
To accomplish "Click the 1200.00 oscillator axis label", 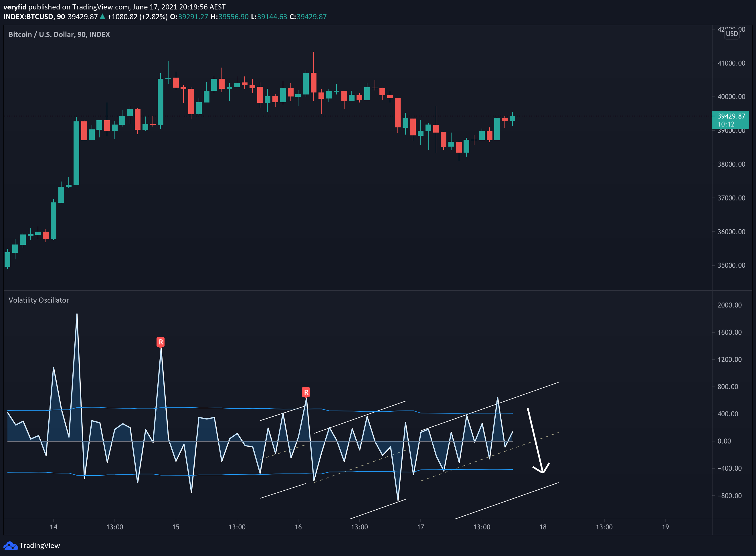I will pyautogui.click(x=729, y=359).
